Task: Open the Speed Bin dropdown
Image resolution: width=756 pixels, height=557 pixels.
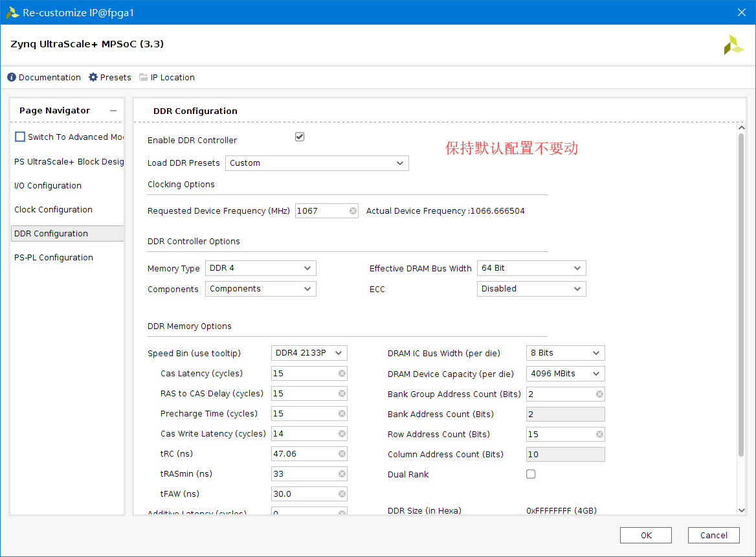Action: click(x=309, y=353)
